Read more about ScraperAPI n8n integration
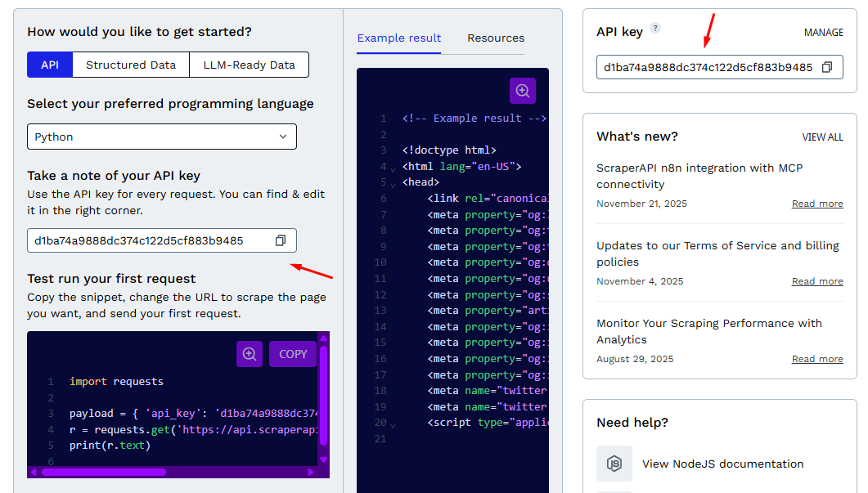Viewport: 868px width, 493px height. [x=816, y=203]
